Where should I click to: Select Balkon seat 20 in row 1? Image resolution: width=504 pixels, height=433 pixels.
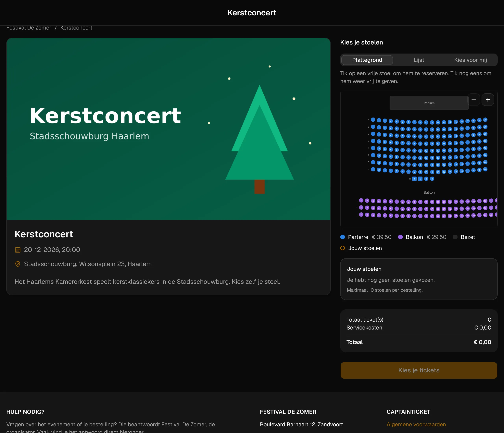pos(473,201)
